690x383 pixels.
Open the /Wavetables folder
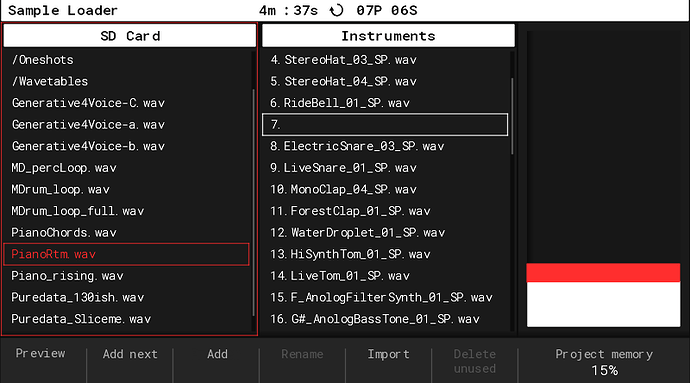click(50, 81)
